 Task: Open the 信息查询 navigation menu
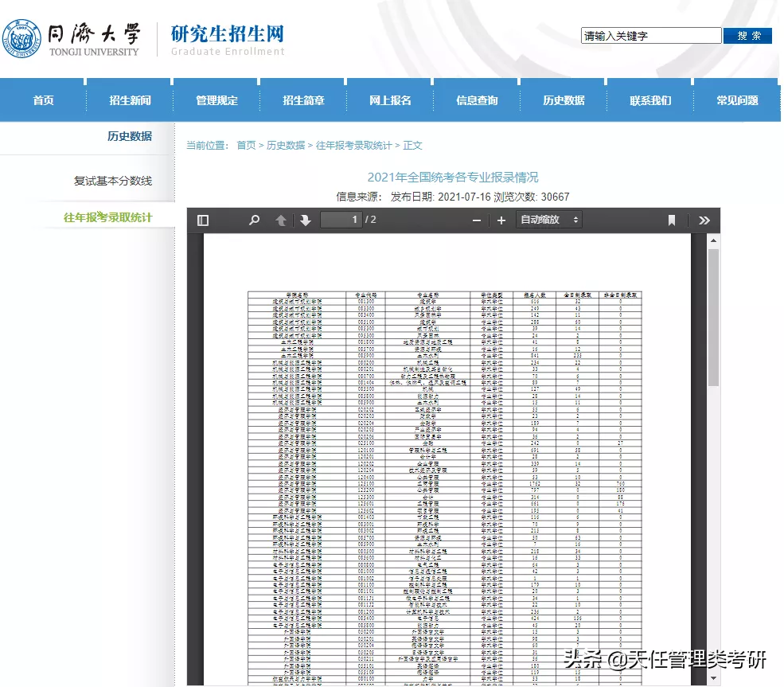pyautogui.click(x=475, y=99)
